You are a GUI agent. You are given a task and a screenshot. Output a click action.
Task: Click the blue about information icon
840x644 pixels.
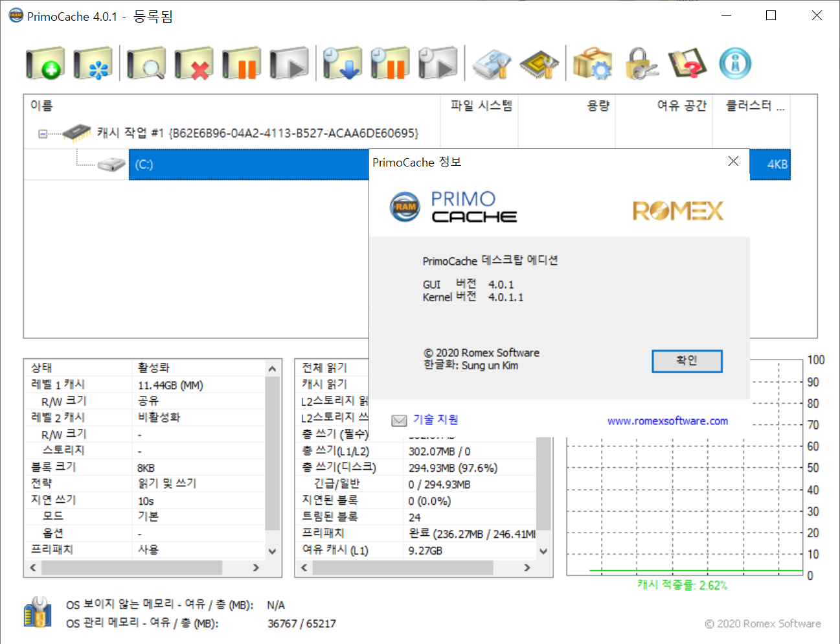pyautogui.click(x=736, y=63)
